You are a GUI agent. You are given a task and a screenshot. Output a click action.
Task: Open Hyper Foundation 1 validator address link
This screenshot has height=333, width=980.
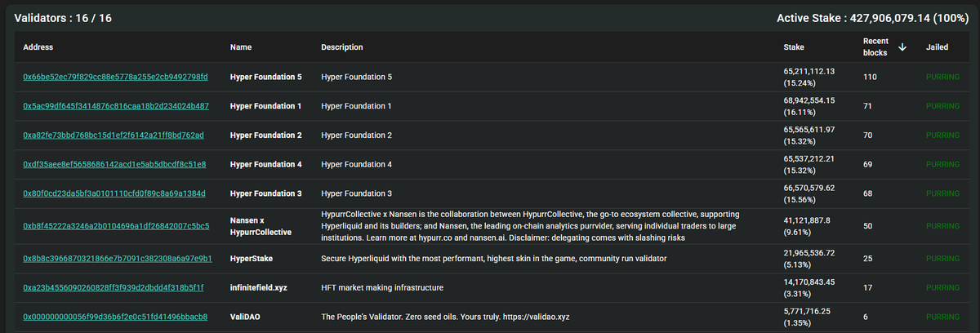pos(115,106)
